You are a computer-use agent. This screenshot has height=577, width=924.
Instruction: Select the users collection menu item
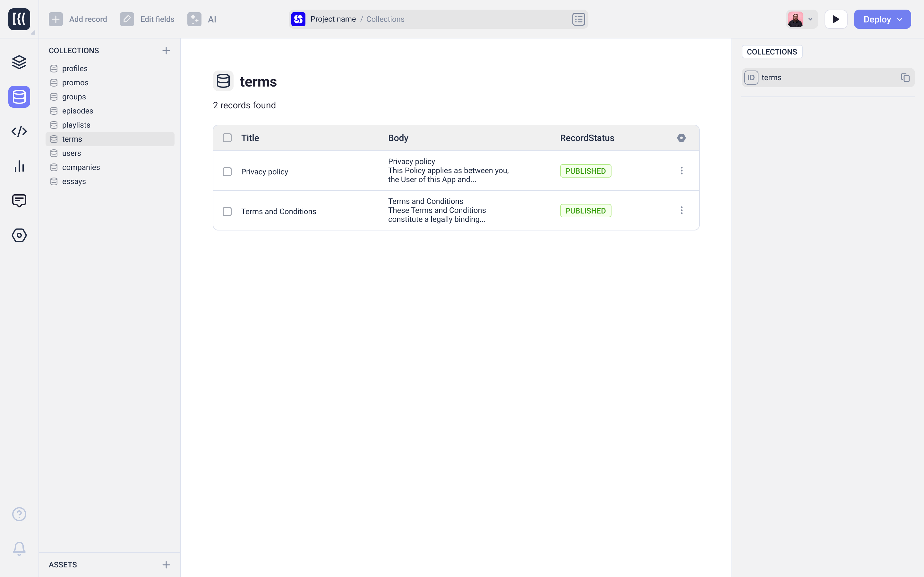71,153
